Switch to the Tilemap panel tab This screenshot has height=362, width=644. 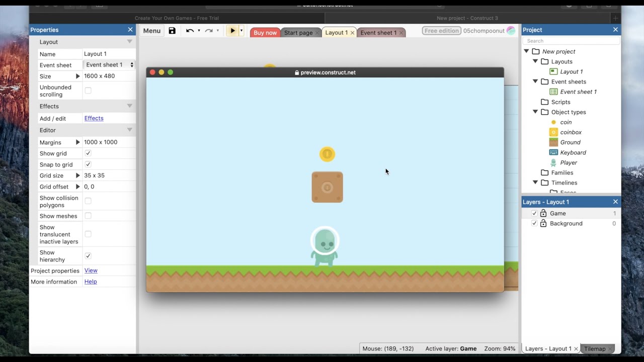[x=595, y=348]
